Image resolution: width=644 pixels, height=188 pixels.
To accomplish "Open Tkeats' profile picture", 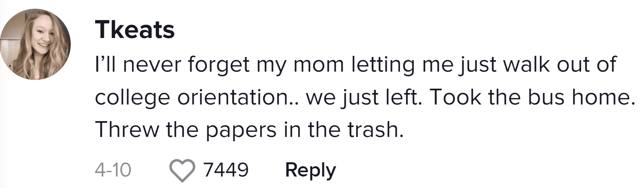I will 35,44.
